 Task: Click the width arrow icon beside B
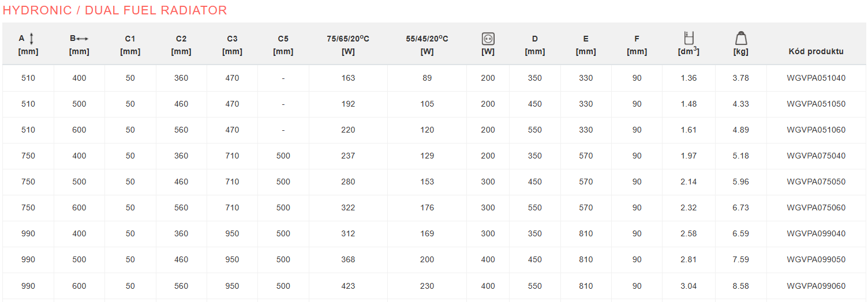82,39
